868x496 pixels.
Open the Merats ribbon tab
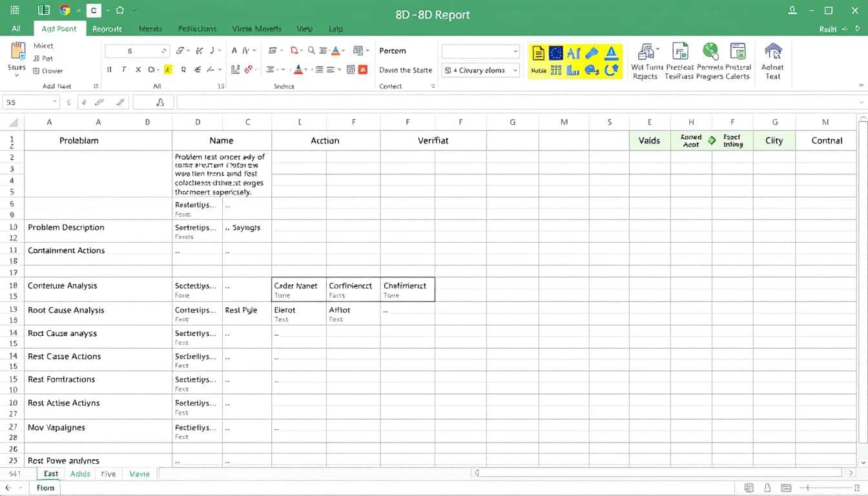150,29
